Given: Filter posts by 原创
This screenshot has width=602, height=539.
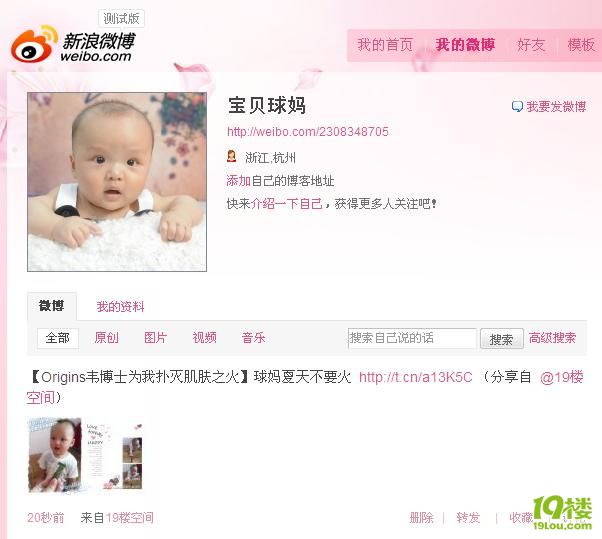Looking at the screenshot, I should click(x=107, y=338).
